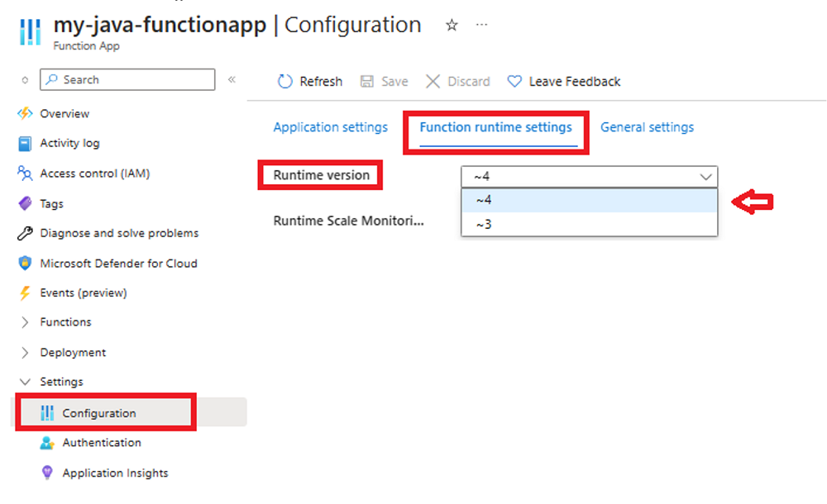Collapse the Settings section
The width and height of the screenshot is (827, 504).
point(25,382)
